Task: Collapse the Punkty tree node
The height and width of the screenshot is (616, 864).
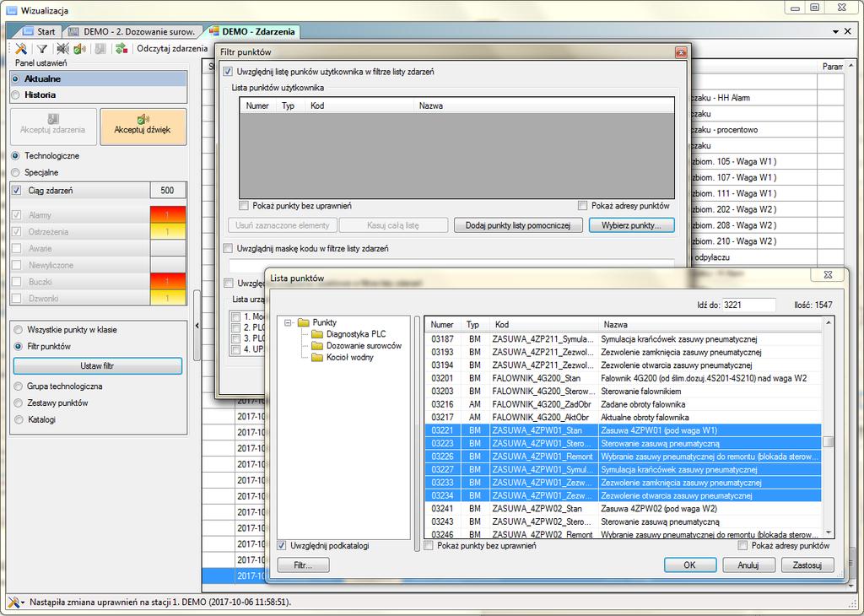Action: (288, 322)
